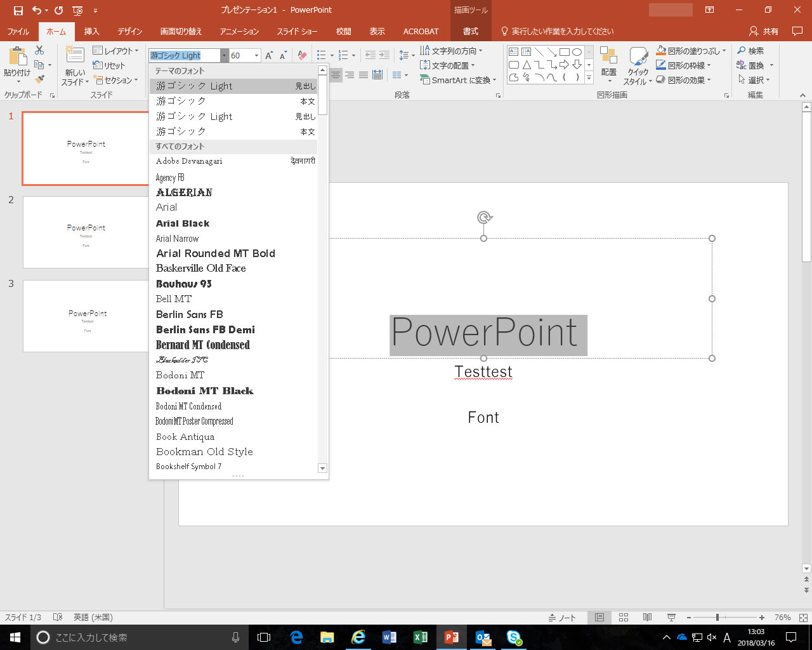The width and height of the screenshot is (812, 650).
Task: Click the Normal view icon in status bar
Action: point(599,617)
